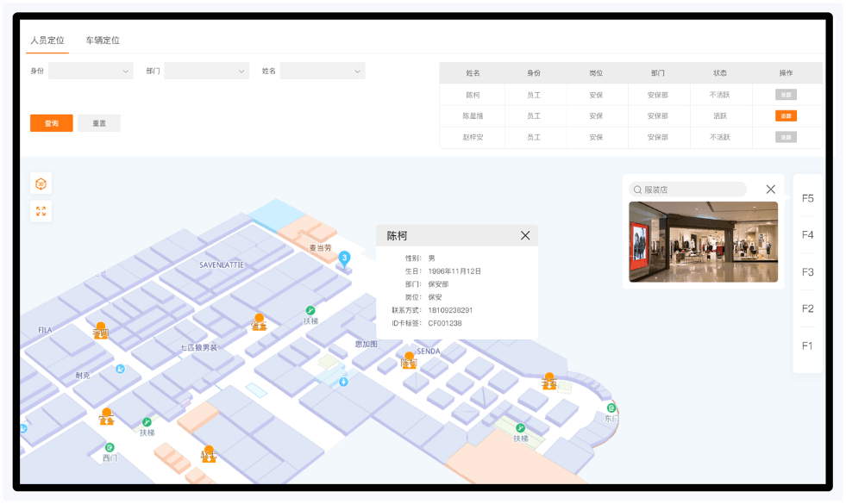Click the 耐克 store label
The image size is (846, 504).
tap(83, 376)
